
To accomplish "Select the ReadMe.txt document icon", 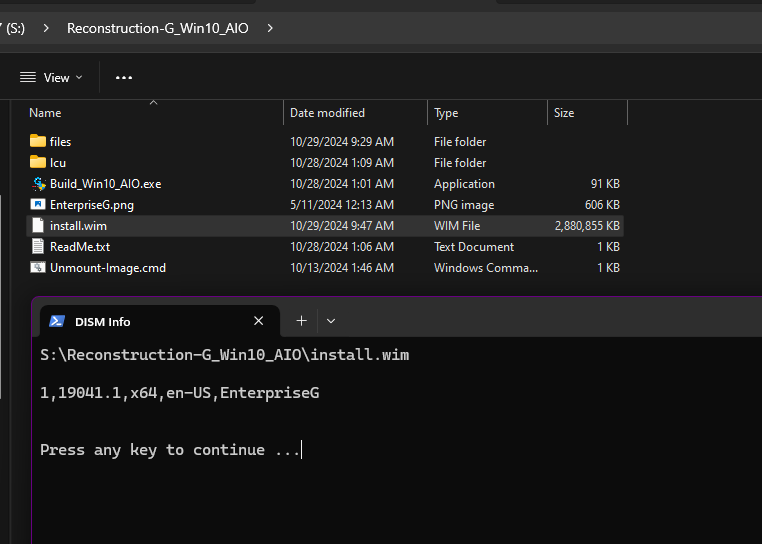I will tap(37, 246).
